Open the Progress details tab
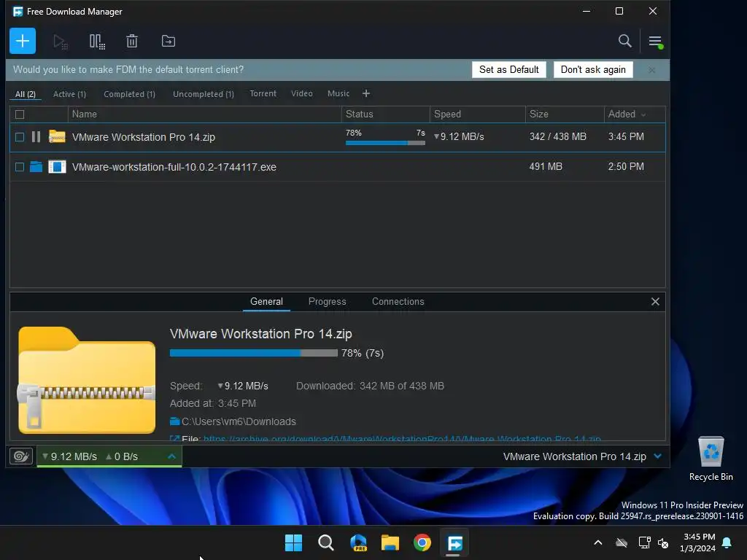Viewport: 747px width, 560px height. coord(328,301)
